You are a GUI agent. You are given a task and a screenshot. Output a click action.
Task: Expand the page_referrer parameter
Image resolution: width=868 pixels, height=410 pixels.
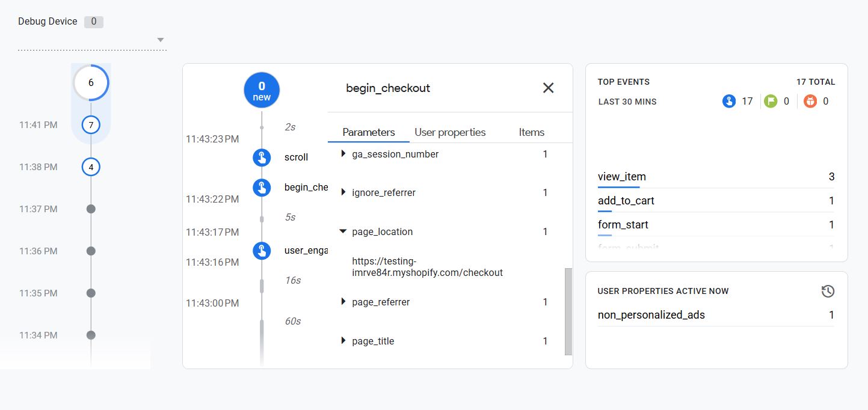coord(343,302)
